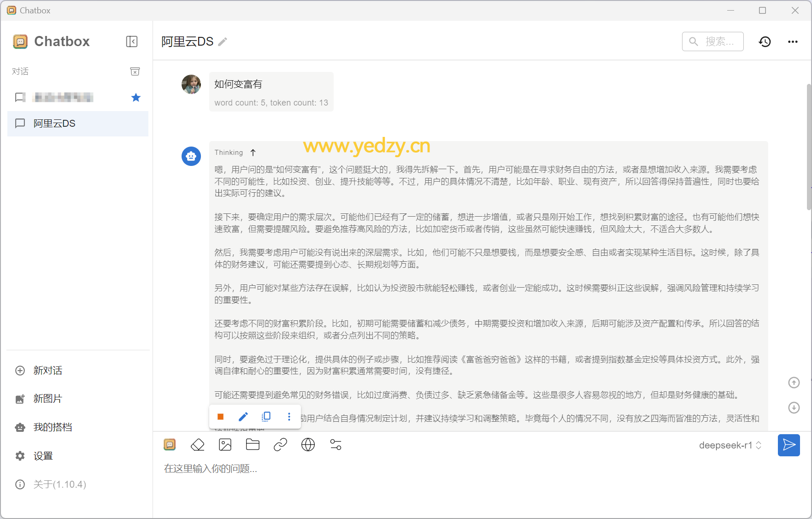Start a new chat with 新对话
This screenshot has height=519, width=812.
[x=78, y=371]
